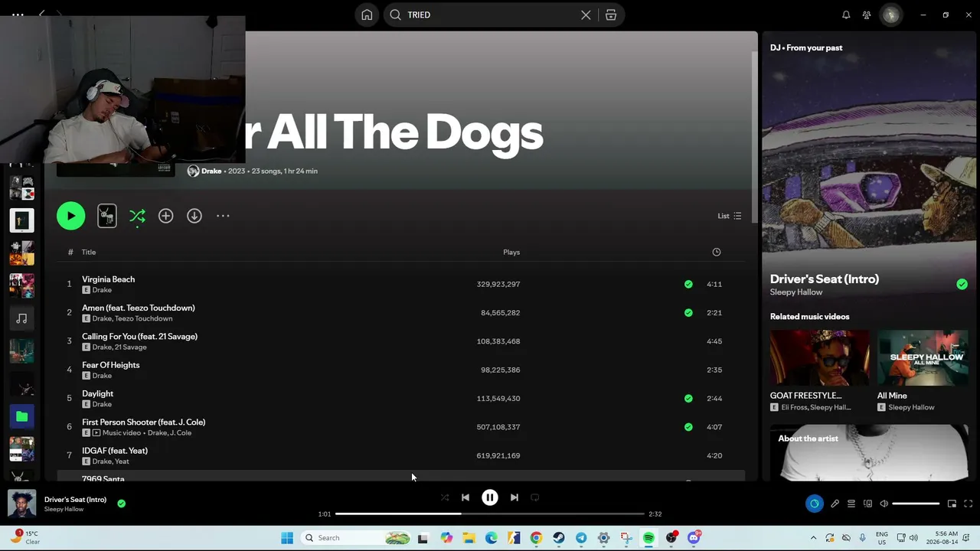Click the album preview thumbnail beside Play
Screen dimensions: 980x551
point(107,216)
